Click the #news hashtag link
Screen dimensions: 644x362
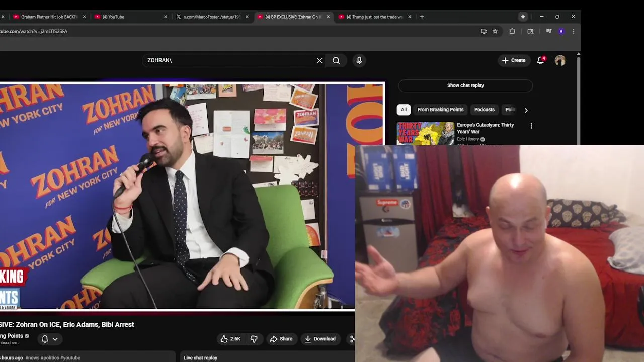(x=32, y=358)
